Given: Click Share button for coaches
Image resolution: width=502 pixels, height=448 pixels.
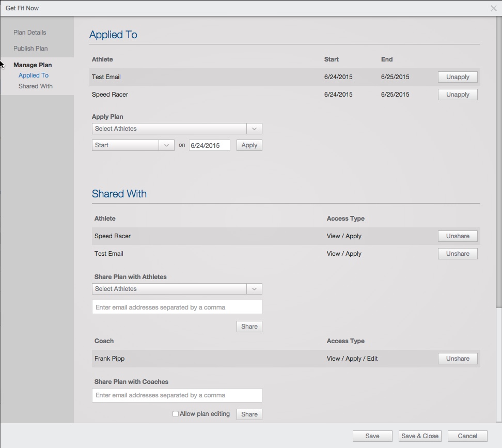Looking at the screenshot, I should click(249, 414).
